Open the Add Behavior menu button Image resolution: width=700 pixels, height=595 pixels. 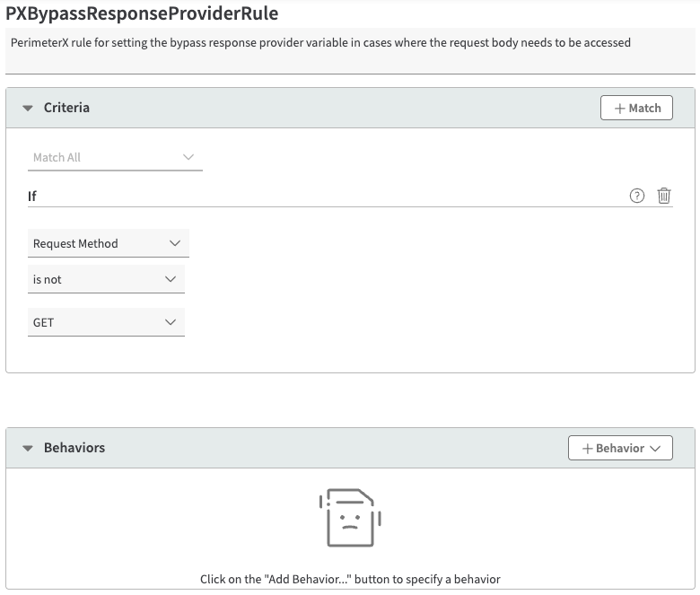[x=620, y=448]
